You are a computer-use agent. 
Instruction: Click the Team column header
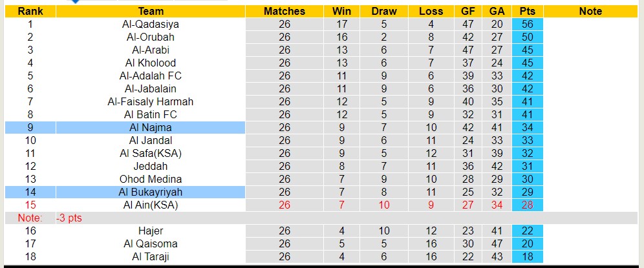click(x=150, y=11)
